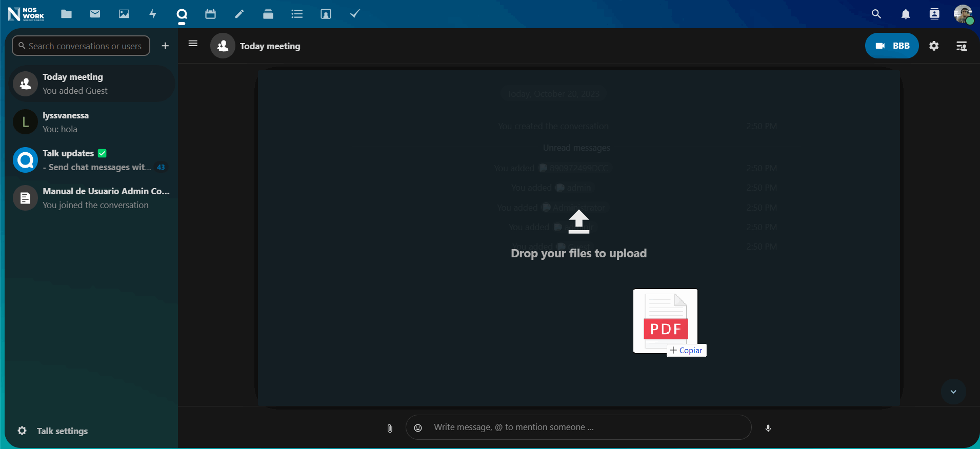Start a BBB video call
The height and width of the screenshot is (449, 980).
(892, 46)
